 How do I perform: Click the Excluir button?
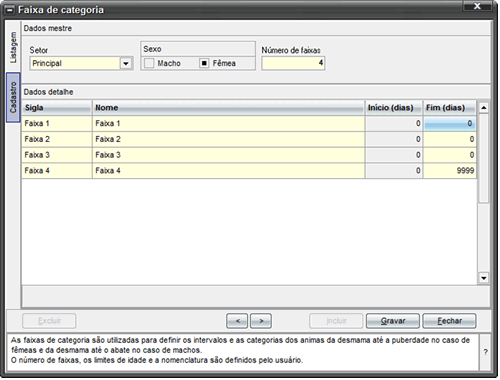49,321
